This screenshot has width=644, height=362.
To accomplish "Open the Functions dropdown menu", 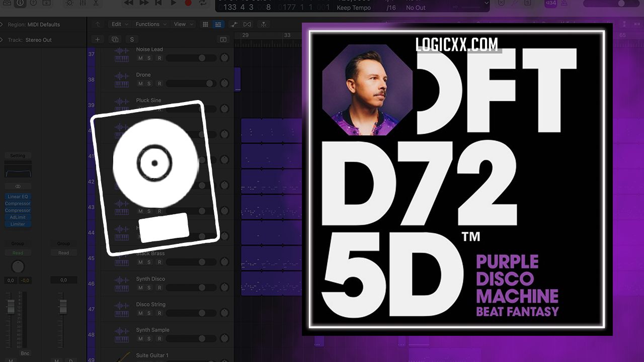I will [x=150, y=24].
